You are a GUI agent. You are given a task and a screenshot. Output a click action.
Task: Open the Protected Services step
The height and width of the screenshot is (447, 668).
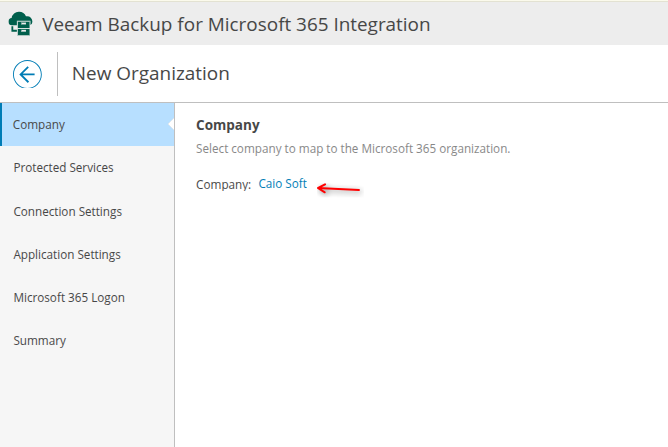63,168
